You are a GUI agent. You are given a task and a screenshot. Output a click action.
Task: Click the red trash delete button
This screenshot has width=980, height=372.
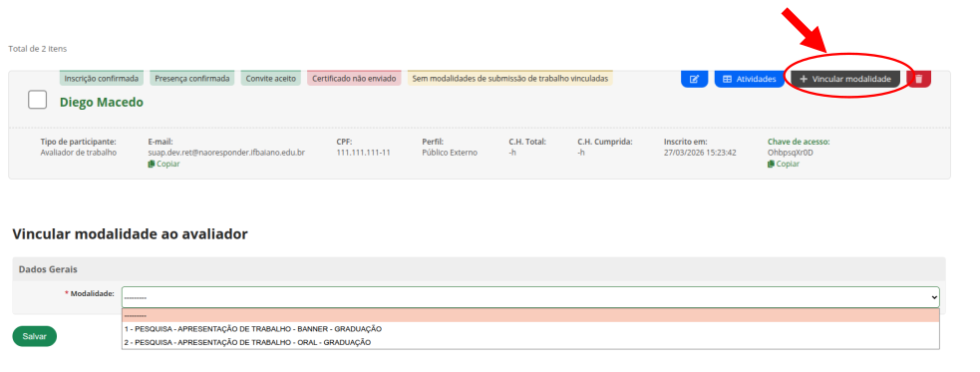click(919, 80)
